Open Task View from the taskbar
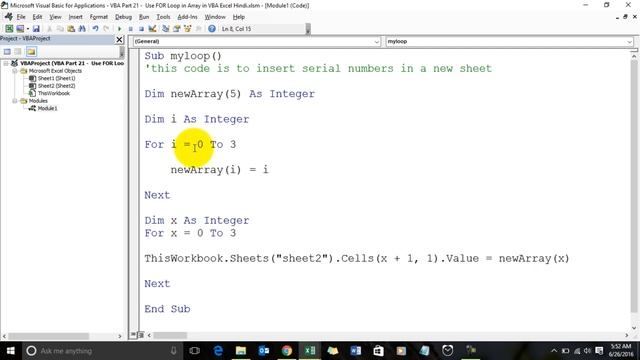 pos(195,351)
